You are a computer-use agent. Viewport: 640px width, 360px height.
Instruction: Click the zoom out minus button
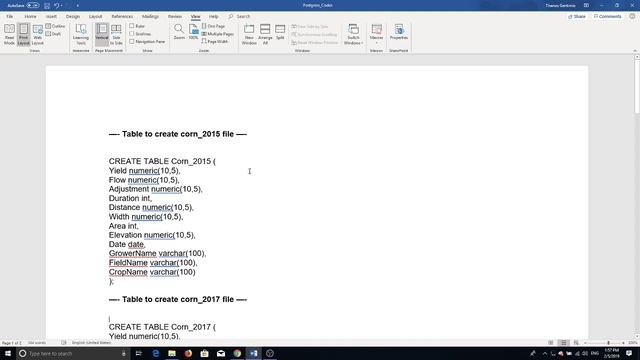tap(585, 343)
